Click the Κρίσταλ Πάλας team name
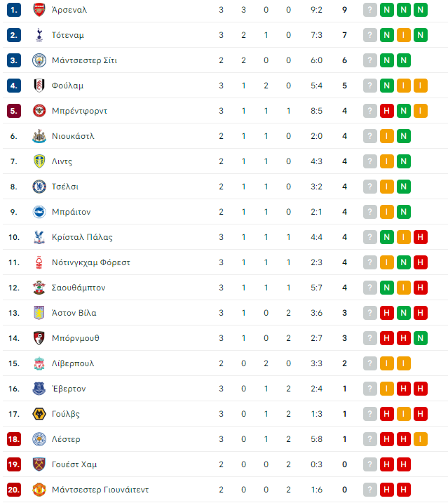Viewport: 448px width, 503px height. coord(82,237)
